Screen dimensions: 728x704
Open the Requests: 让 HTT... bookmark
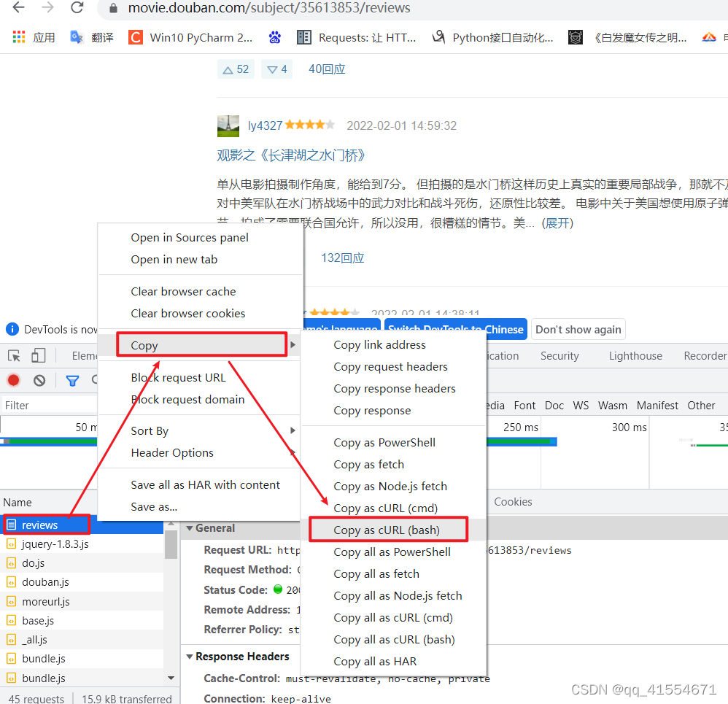pos(357,37)
